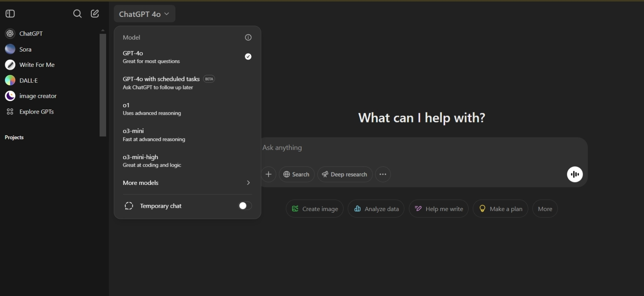Click the Search button in the composer
Viewport: 644px width, 296px height.
[x=296, y=174]
